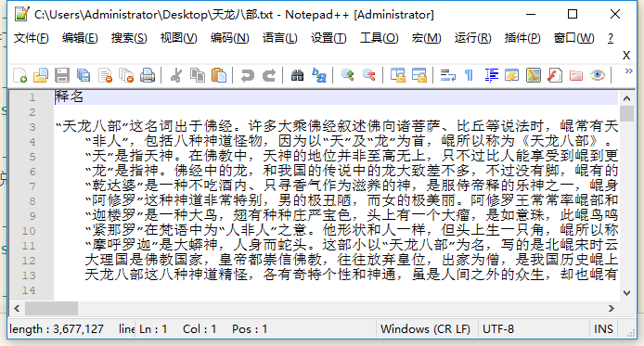
Task: Maximize the Notepad++ window
Action: click(x=573, y=14)
